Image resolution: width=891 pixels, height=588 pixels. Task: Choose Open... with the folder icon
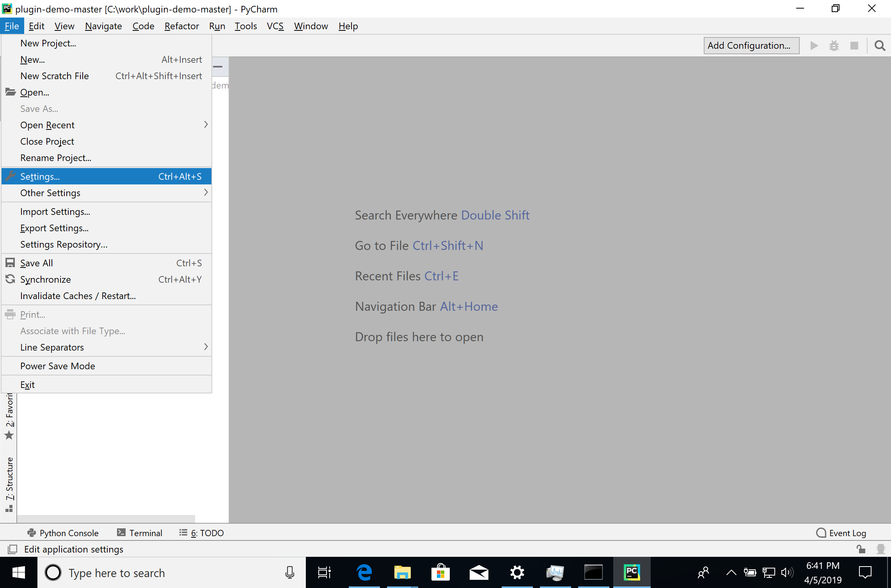pyautogui.click(x=106, y=92)
